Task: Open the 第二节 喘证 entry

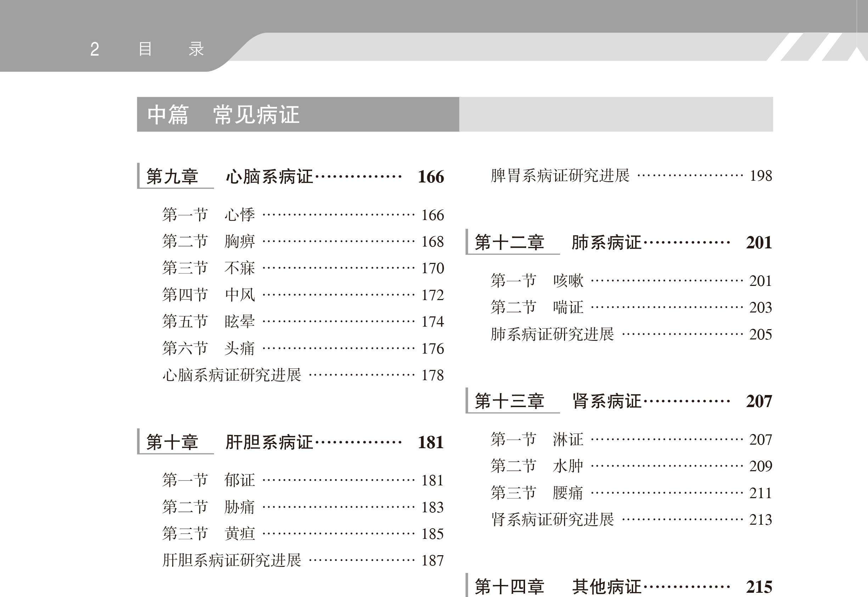Action: coord(568,308)
